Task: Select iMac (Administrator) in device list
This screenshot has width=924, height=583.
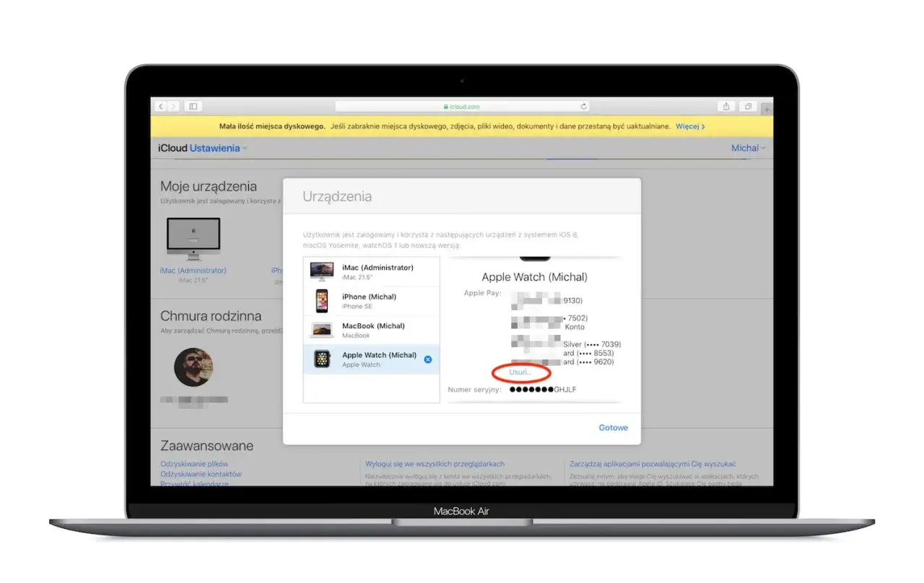Action: (x=372, y=272)
